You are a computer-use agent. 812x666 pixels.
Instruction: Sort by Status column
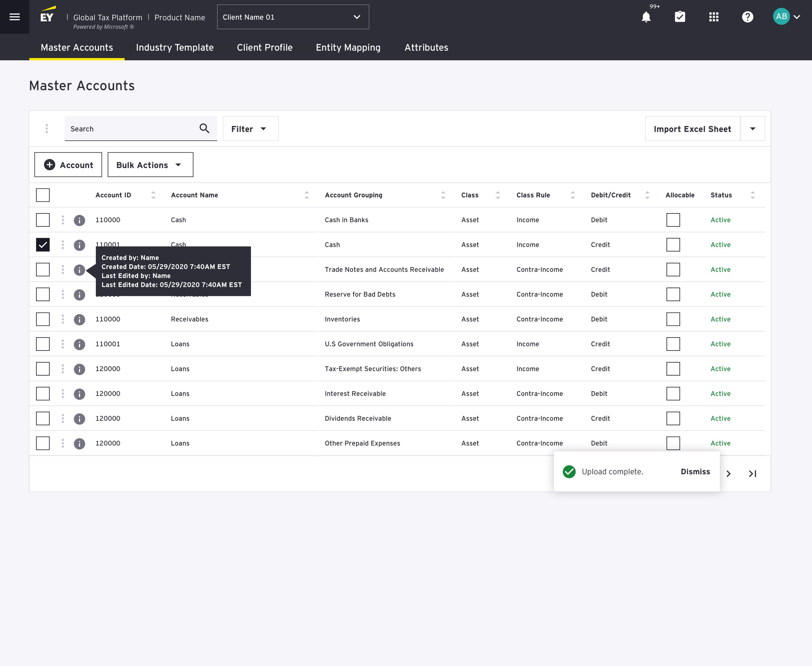click(753, 195)
